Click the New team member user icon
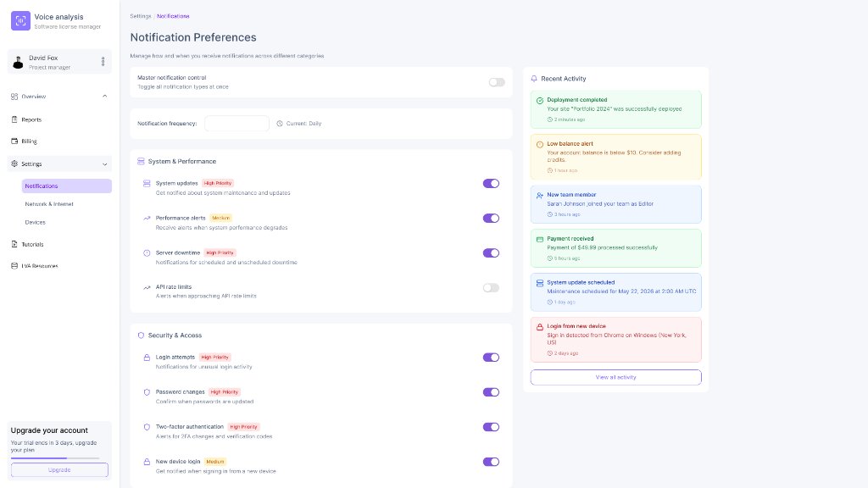 (540, 196)
